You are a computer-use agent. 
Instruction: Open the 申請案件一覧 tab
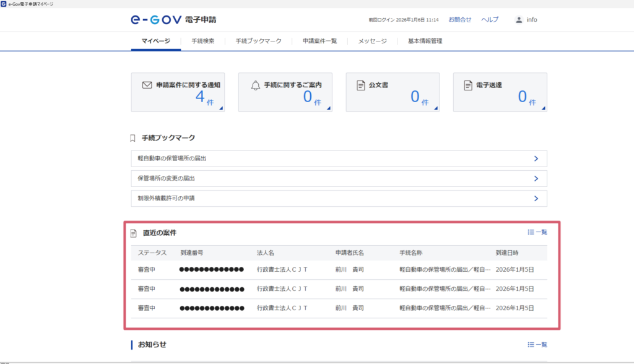coord(319,41)
